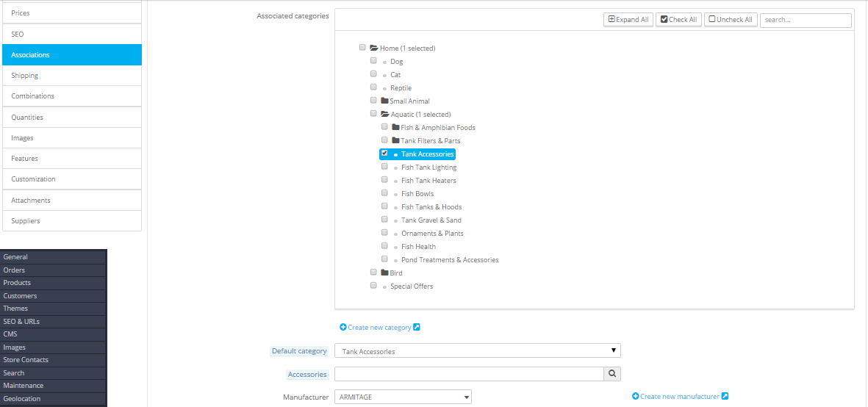Click the Home open-folder icon
This screenshot has width=868, height=407.
pos(374,48)
